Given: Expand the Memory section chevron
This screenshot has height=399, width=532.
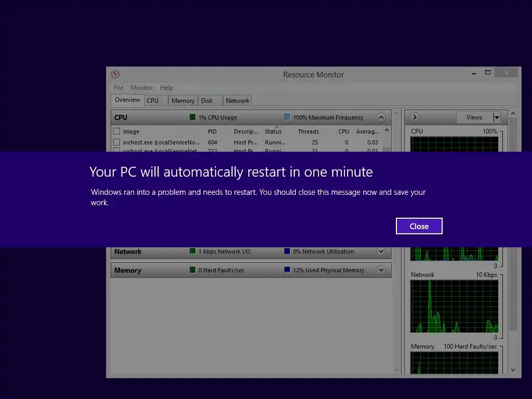Looking at the screenshot, I should (381, 270).
